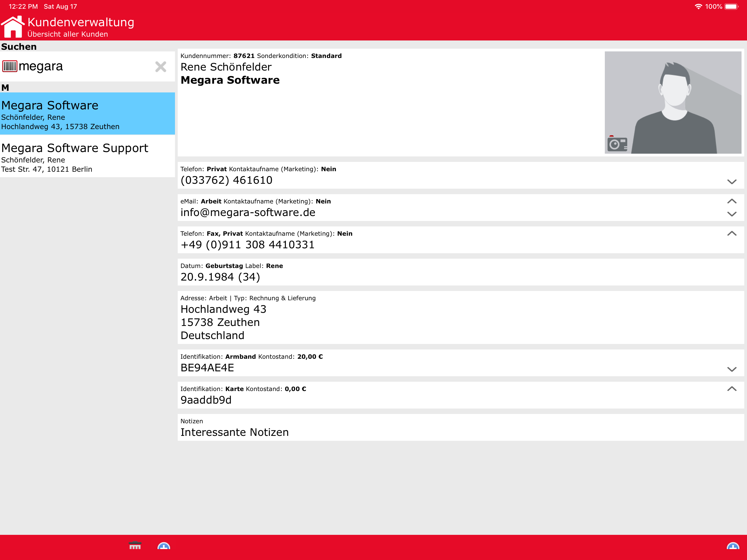
Task: Tap the bold Megara Software company heading
Action: coord(230,80)
